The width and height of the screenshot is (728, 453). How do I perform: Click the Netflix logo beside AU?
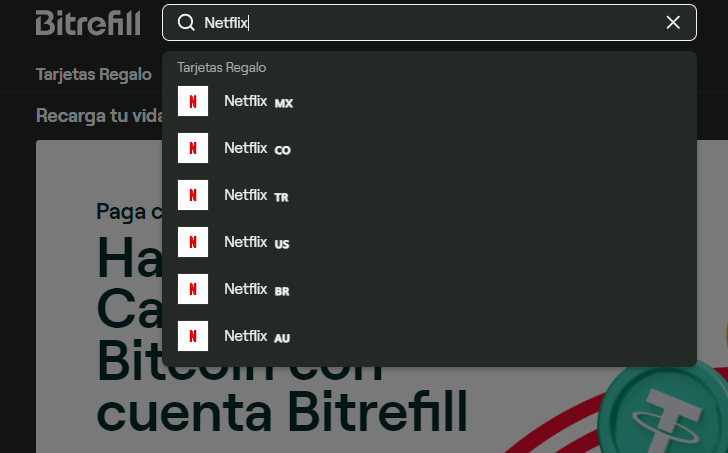193,336
